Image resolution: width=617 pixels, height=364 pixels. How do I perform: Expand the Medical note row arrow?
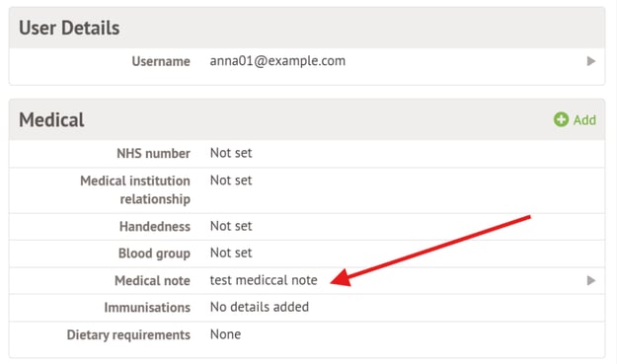590,280
